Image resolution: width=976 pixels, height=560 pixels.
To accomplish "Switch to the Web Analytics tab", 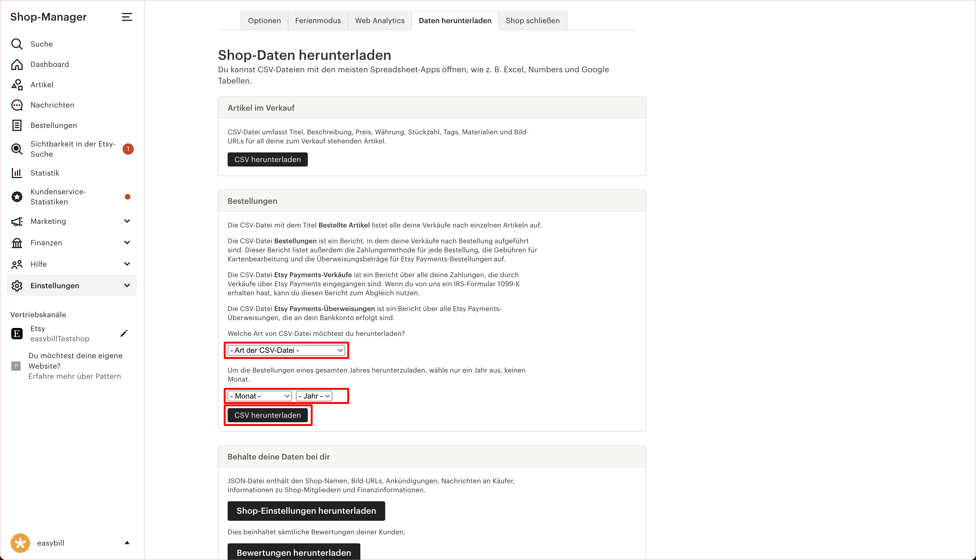I will pyautogui.click(x=380, y=21).
